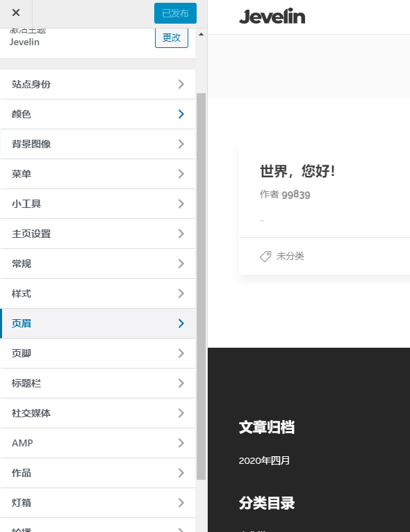410x532 pixels.
Task: Click the arrow beside 页脚
Action: click(181, 353)
